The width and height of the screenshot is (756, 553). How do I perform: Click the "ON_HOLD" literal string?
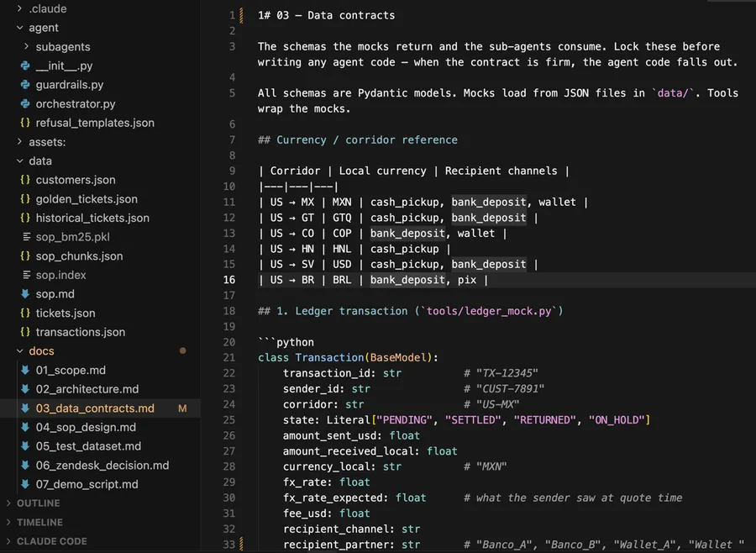click(x=617, y=420)
